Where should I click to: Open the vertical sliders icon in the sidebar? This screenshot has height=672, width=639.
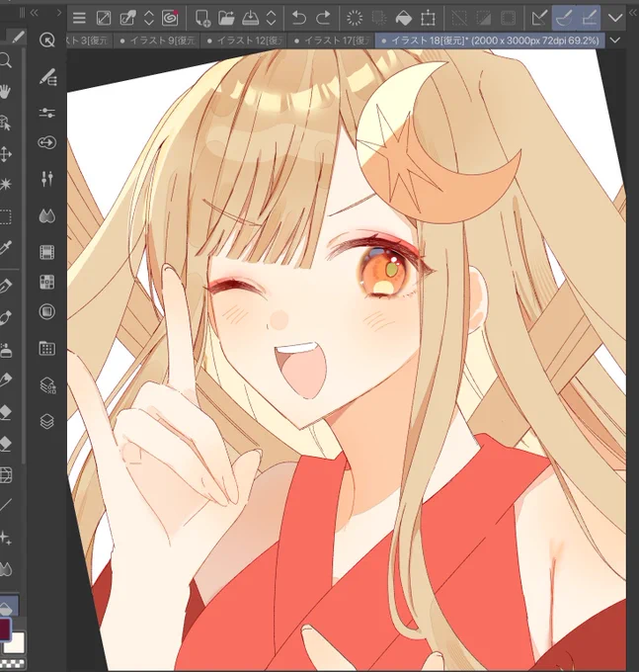pos(47,178)
